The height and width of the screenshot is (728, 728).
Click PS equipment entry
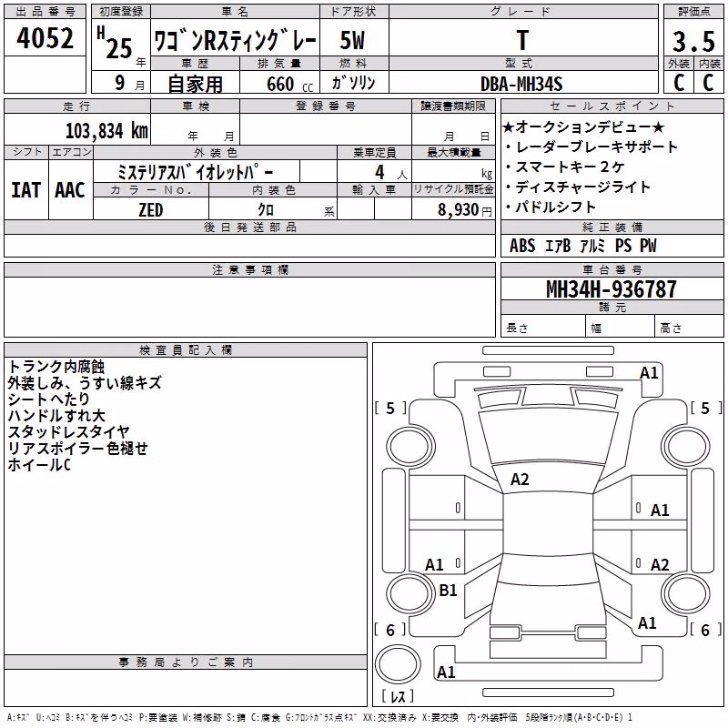[623, 246]
